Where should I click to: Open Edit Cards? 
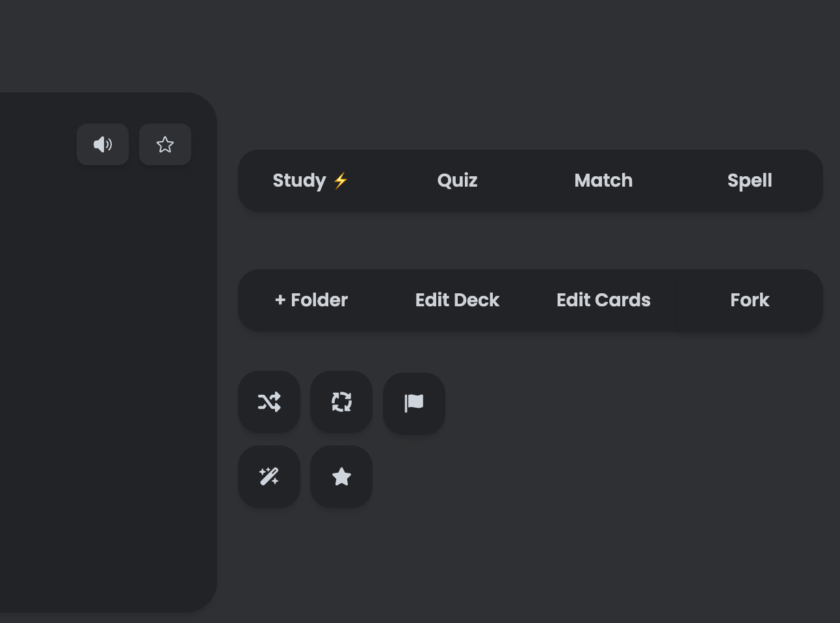(x=603, y=300)
